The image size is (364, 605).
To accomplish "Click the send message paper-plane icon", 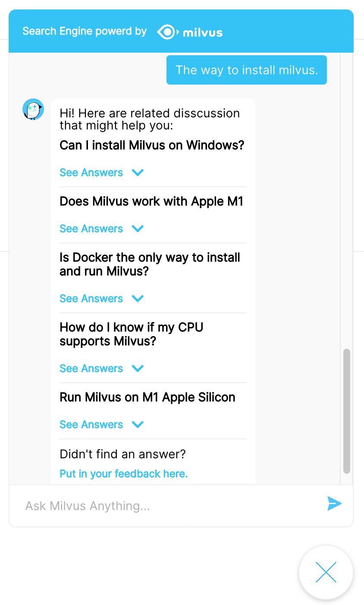I will pos(334,504).
